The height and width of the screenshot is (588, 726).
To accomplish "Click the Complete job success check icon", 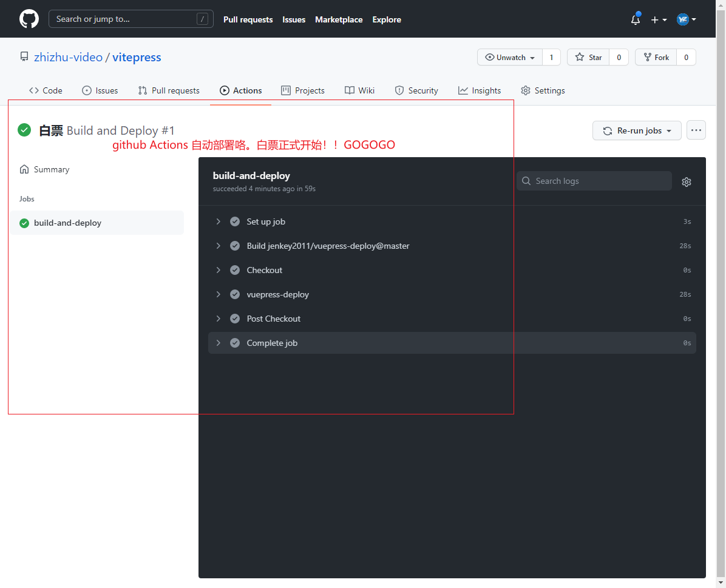I will (235, 343).
